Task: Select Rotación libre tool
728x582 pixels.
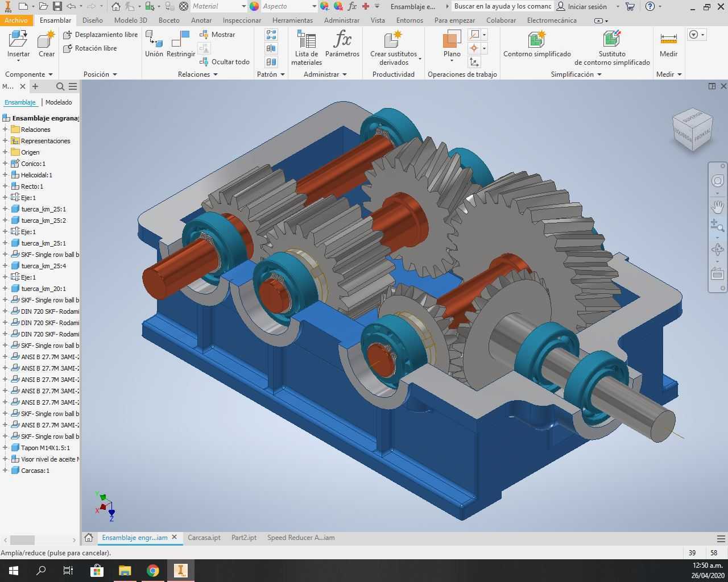Action: (90, 48)
